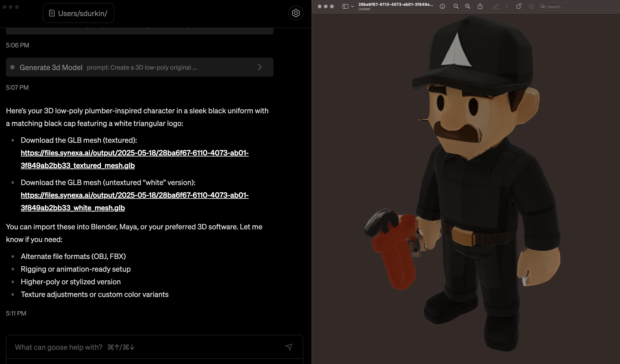Click the Users/sdurkin/ directory button
Image resolution: width=620 pixels, height=364 pixels.
pyautogui.click(x=79, y=13)
